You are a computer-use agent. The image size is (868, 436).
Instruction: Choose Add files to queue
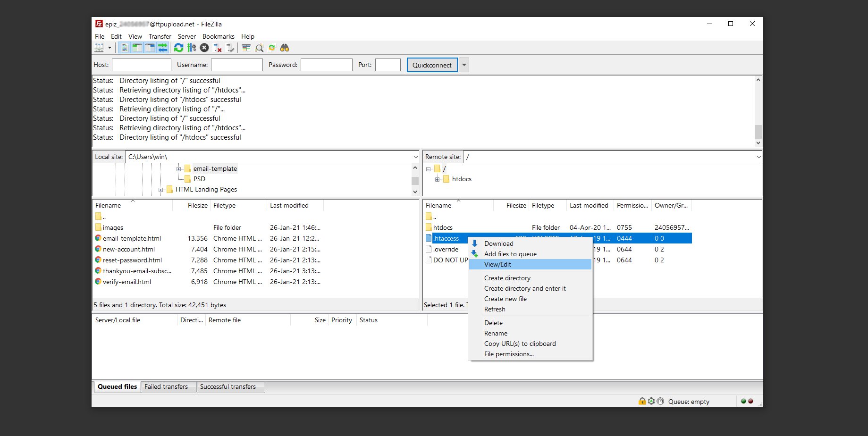[x=531, y=254]
